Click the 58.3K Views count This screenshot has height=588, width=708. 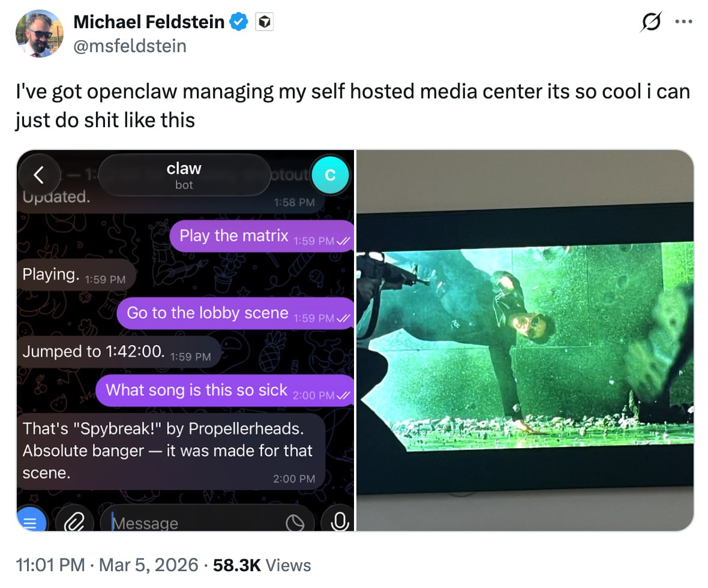click(262, 565)
